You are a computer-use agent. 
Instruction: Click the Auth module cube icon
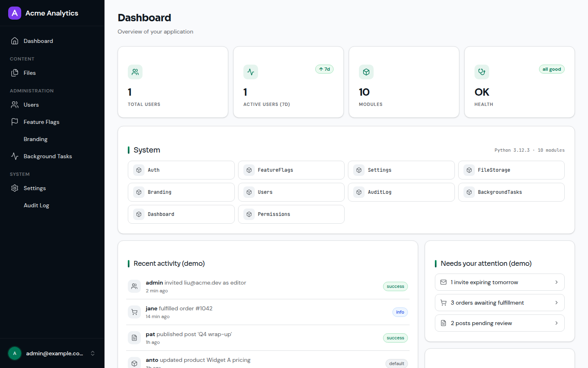click(139, 170)
